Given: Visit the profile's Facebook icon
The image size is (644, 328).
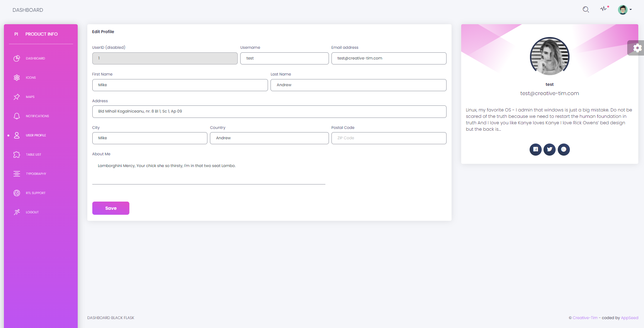Looking at the screenshot, I should [x=535, y=150].
